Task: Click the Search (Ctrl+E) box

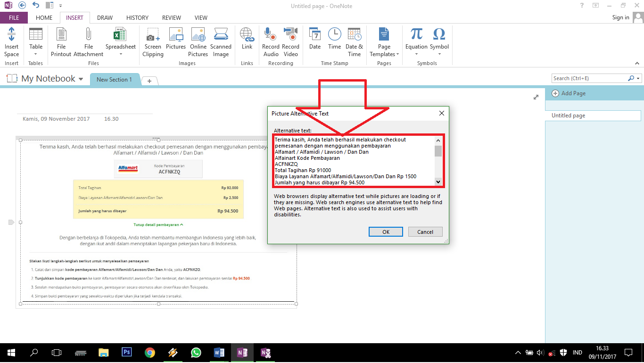Action: click(589, 78)
